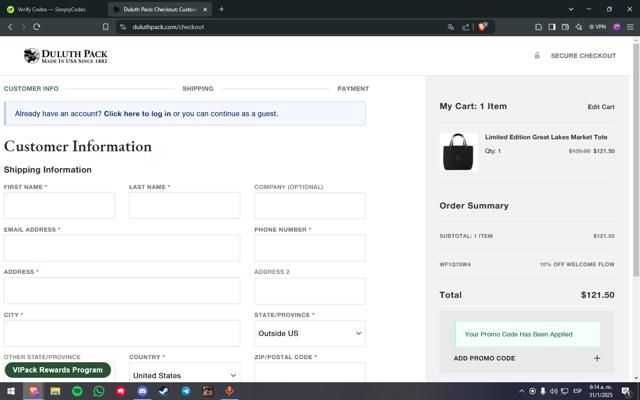
Task: Go back with browser back arrow
Action: point(10,27)
